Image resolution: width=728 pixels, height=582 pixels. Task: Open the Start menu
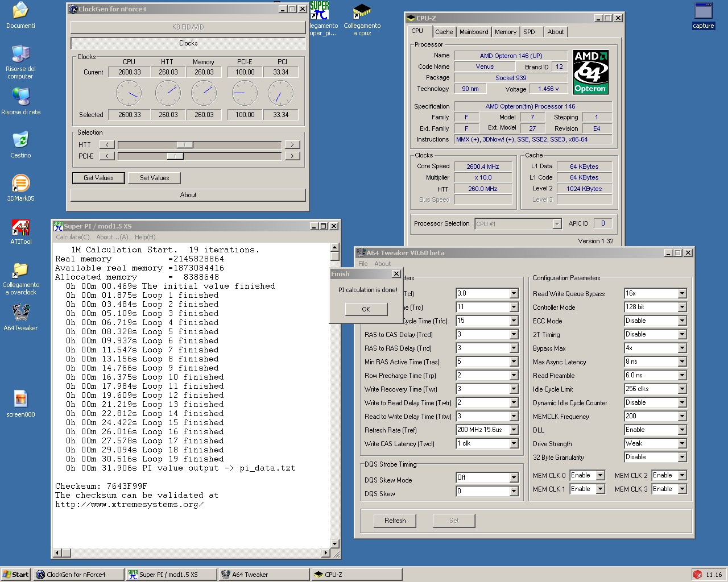16,575
